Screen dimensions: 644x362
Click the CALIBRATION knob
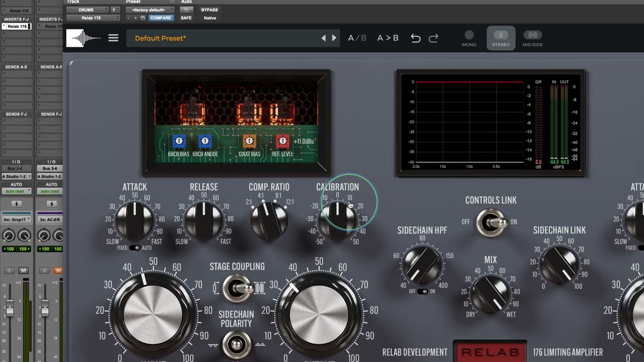point(338,220)
